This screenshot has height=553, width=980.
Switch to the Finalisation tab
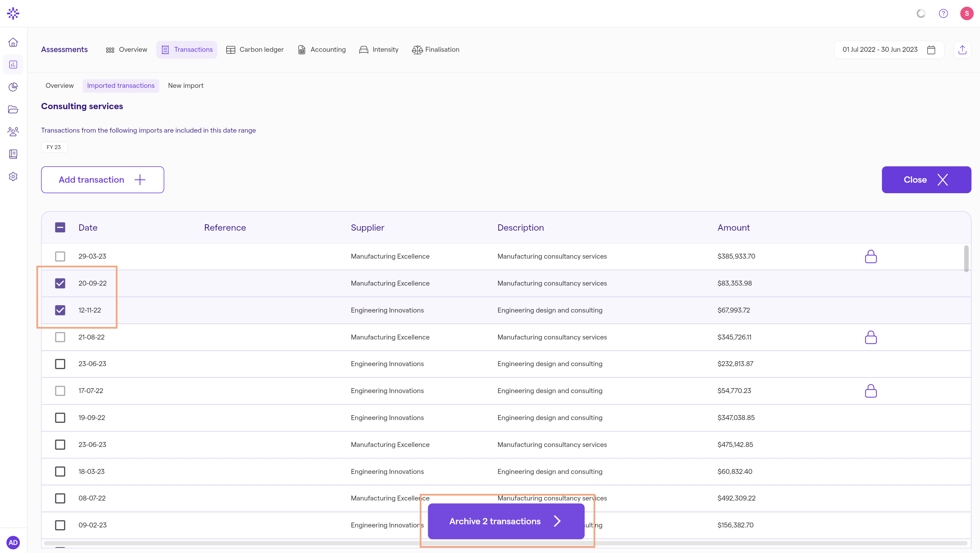435,50
